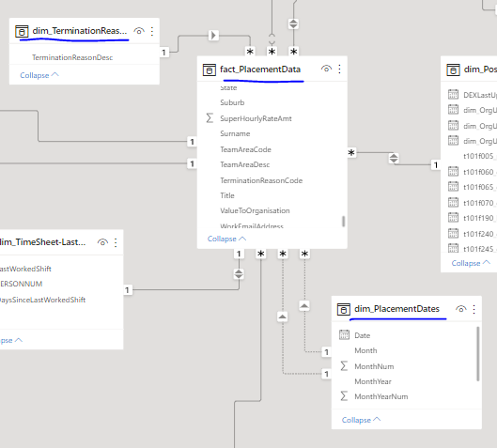This screenshot has height=448, width=497.
Task: Collapse the dim_Pos table
Action: [x=471, y=263]
